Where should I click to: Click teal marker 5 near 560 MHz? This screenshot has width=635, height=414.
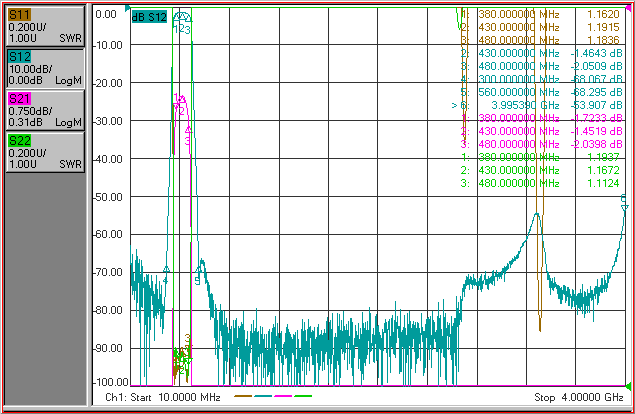point(198,270)
